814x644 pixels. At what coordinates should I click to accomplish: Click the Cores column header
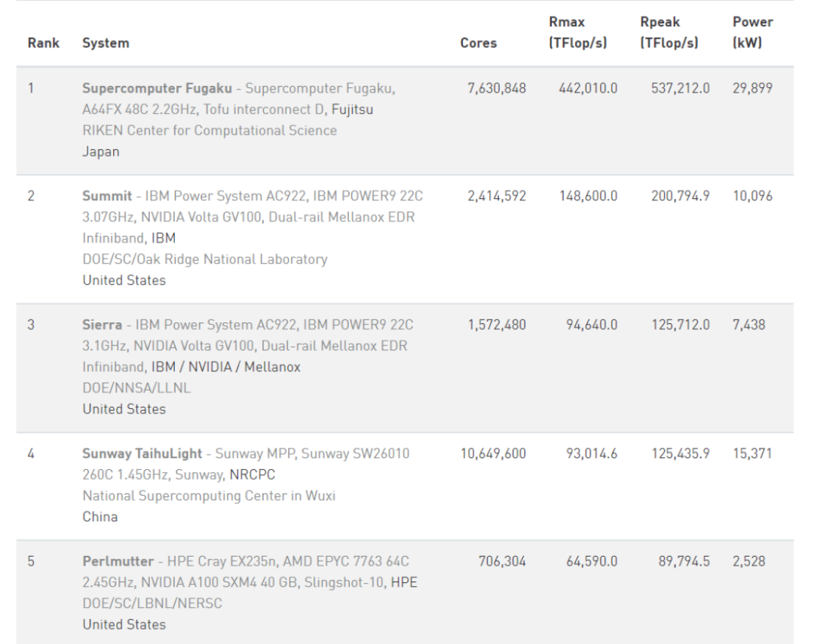(x=478, y=43)
